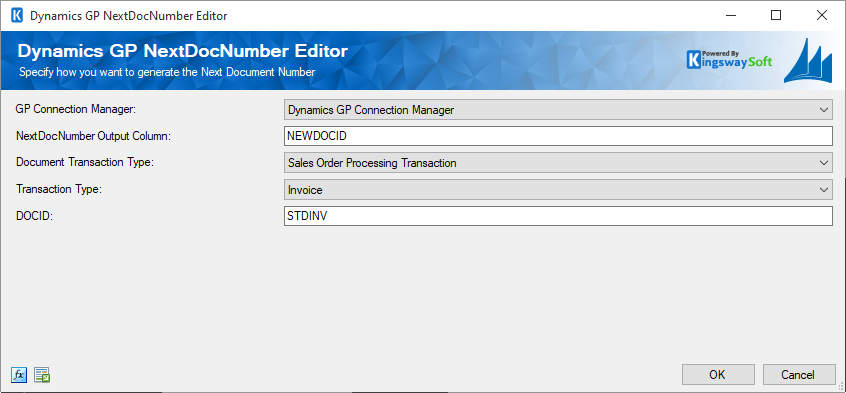Click into the DOCID field containing STDINV
Screen dimensions: 846x393
558,216
